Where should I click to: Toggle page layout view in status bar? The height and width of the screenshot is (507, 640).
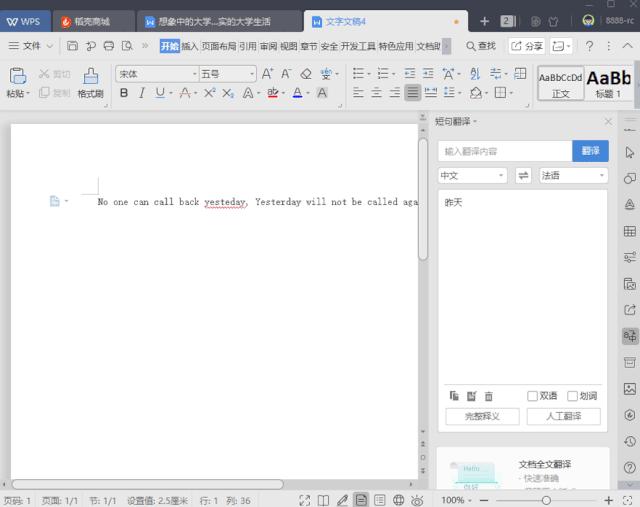[361, 500]
